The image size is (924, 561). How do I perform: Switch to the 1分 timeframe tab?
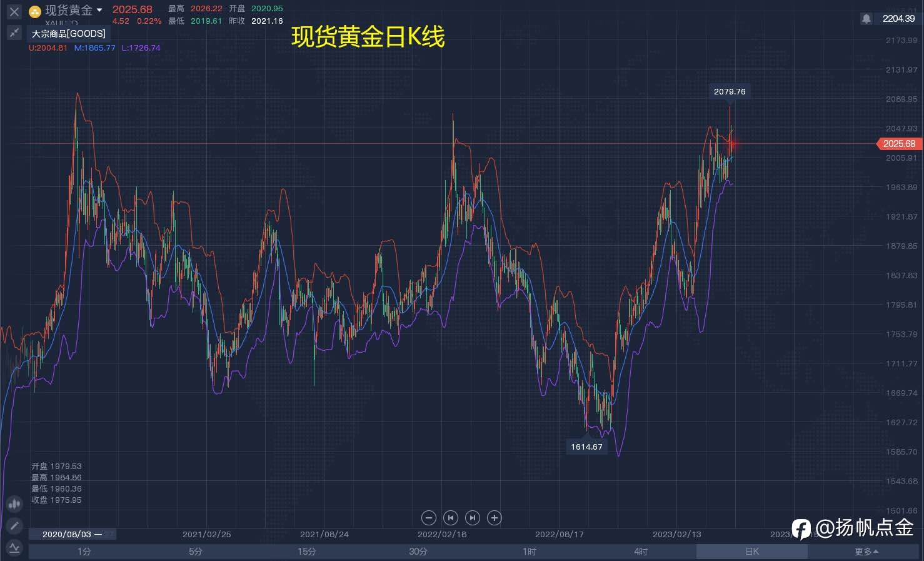[x=84, y=552]
